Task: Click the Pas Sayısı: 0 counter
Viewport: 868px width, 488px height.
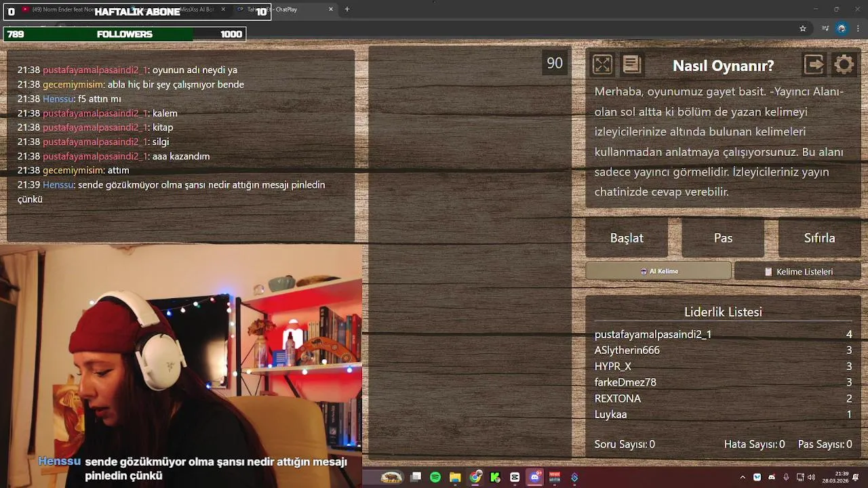Action: [825, 444]
